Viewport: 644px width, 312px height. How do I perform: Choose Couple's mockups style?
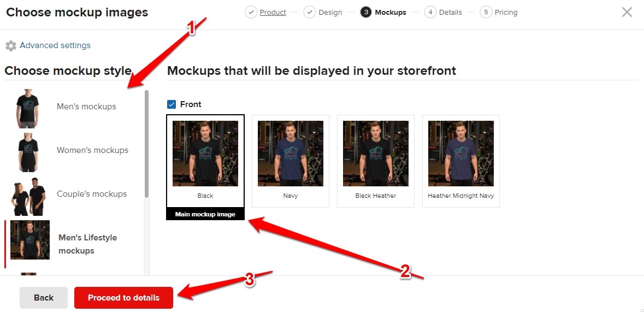coord(74,195)
